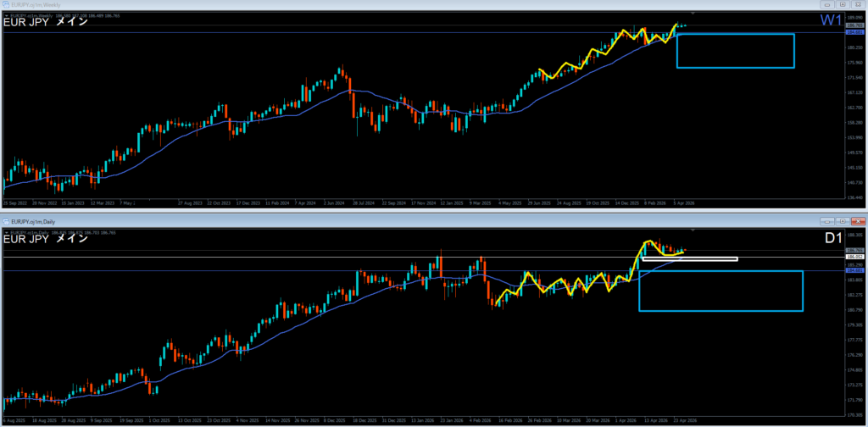Click the chart shift triangle on Weekly chart
The width and height of the screenshot is (868, 427).
(x=693, y=12)
